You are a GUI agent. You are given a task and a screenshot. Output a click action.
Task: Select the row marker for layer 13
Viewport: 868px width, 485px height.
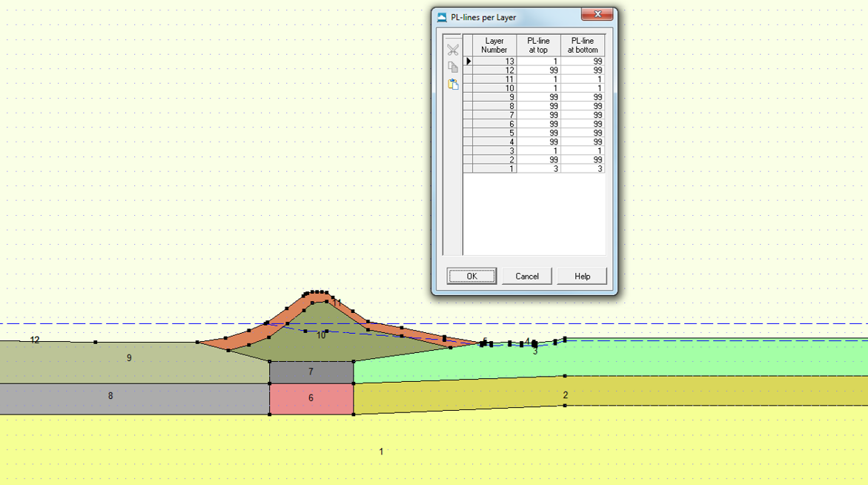pyautogui.click(x=468, y=62)
